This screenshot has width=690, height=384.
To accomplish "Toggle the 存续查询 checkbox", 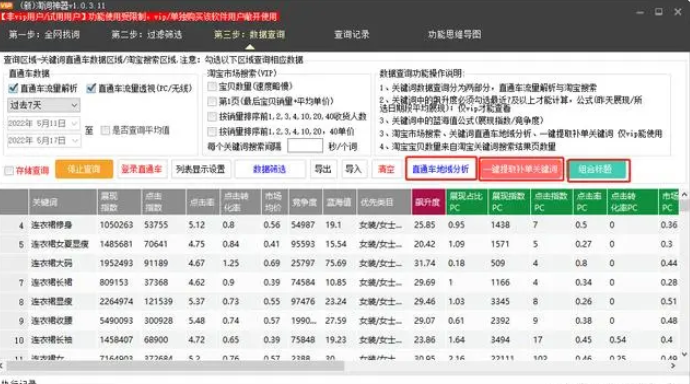I will (x=9, y=170).
